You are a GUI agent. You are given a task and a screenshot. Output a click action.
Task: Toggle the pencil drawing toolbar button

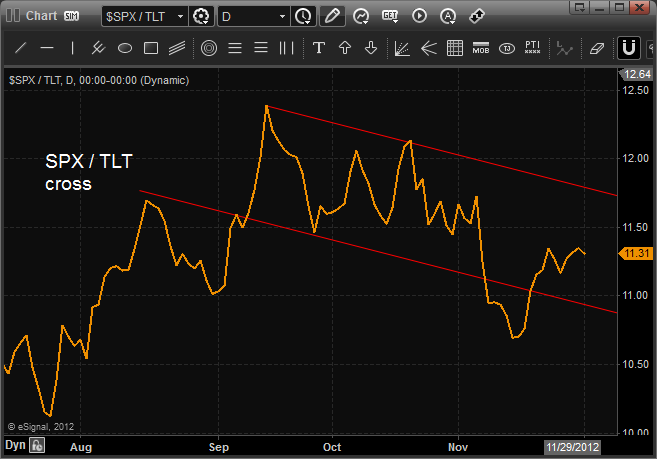[332, 16]
